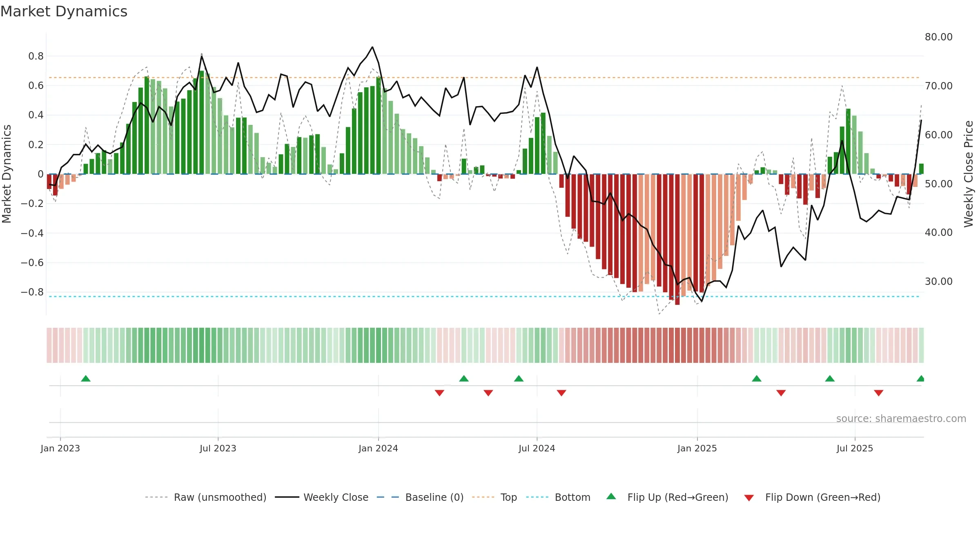Viewport: 980px width, 551px height.
Task: Select the flip-down marker in May 2024
Action: (488, 393)
